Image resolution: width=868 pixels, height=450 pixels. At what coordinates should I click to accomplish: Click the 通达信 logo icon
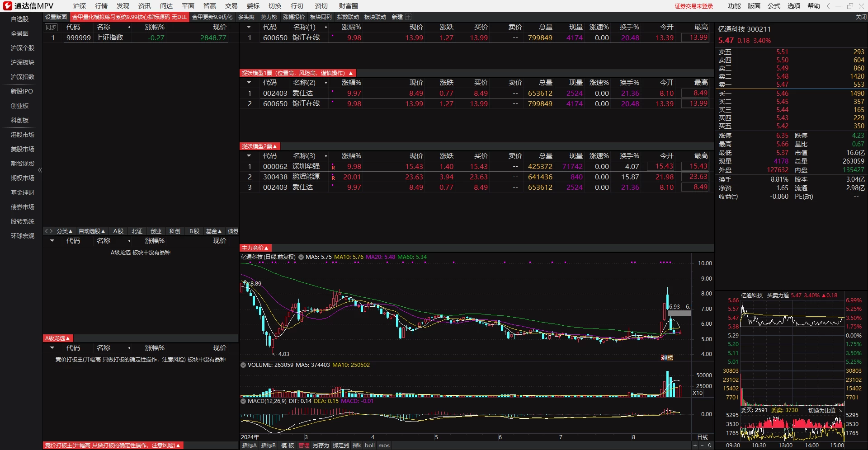coord(7,6)
